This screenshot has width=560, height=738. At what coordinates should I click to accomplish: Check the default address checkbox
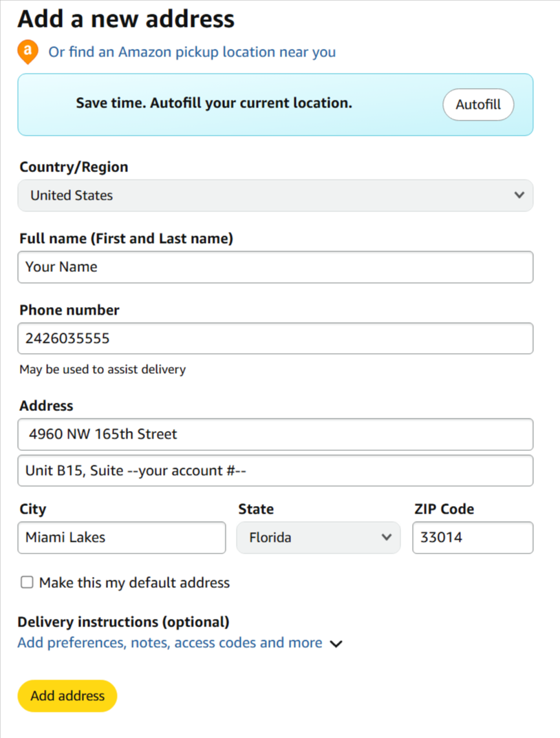[27, 583]
